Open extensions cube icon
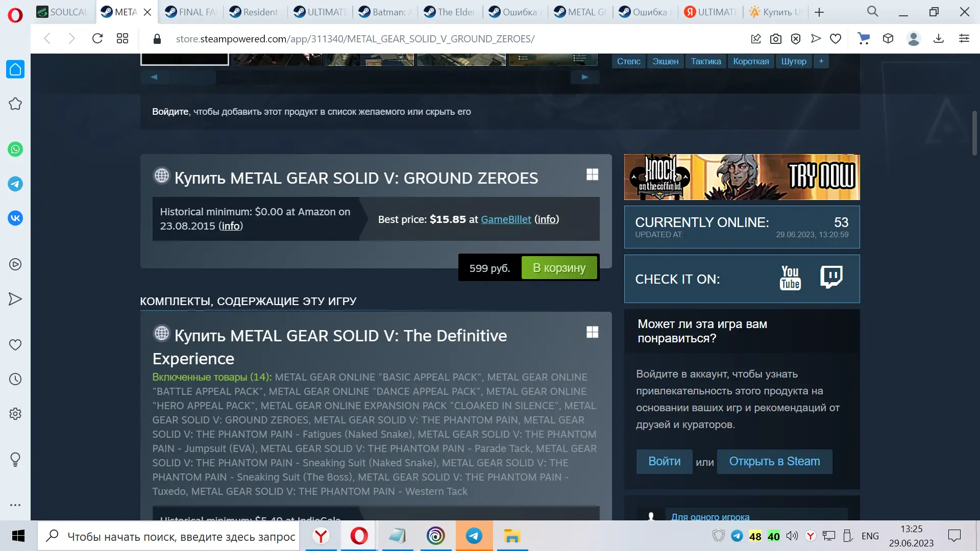 coord(888,39)
